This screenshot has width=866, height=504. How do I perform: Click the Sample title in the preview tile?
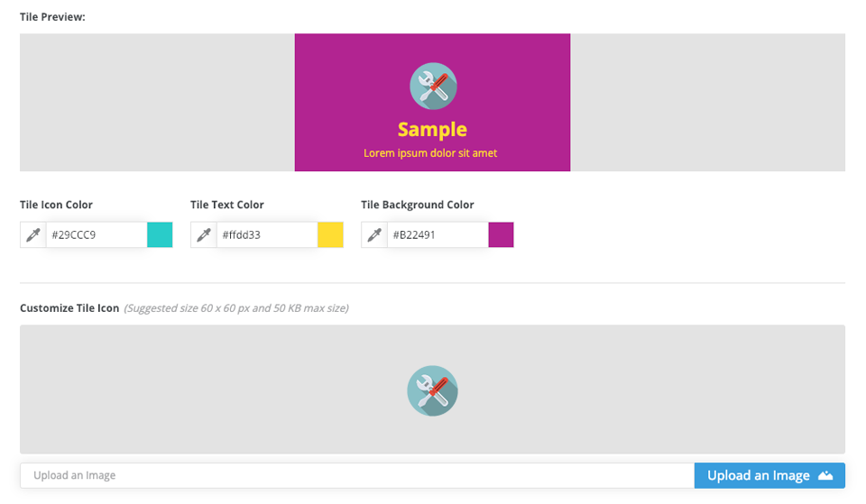432,129
